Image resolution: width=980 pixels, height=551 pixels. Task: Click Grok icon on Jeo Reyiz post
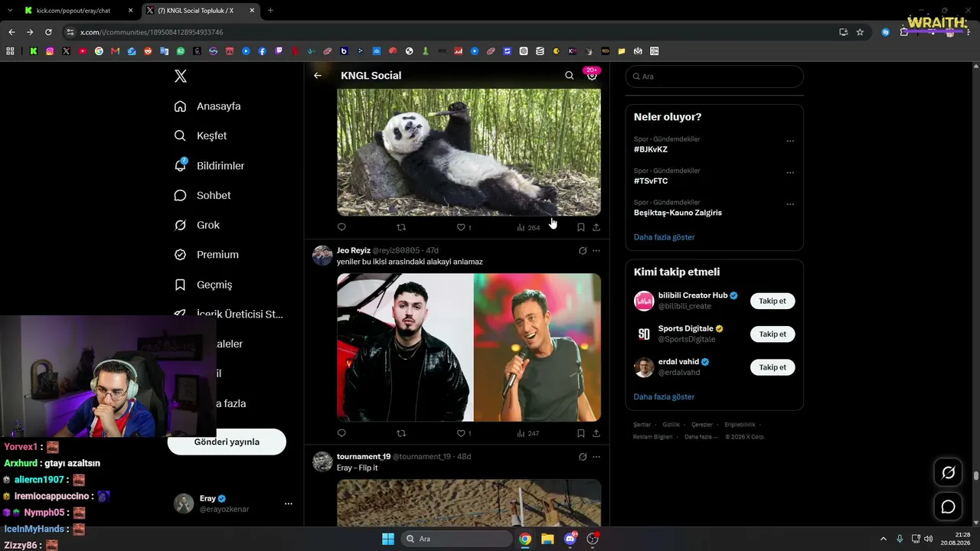point(583,250)
